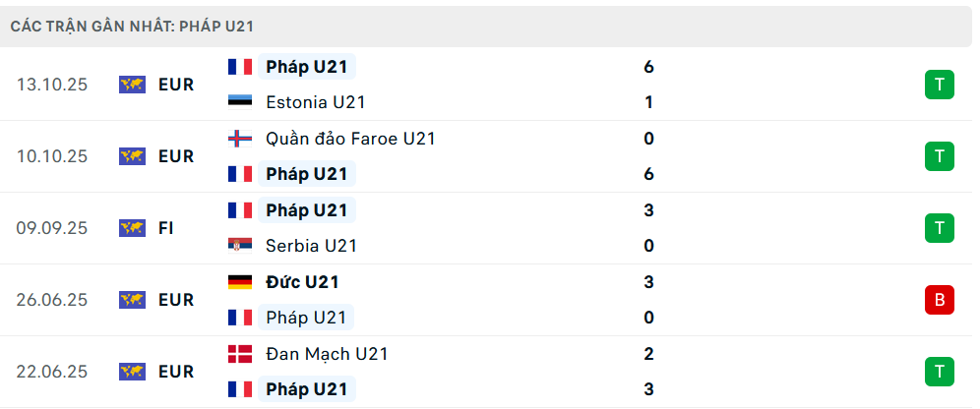This screenshot has height=409, width=980.
Task: Click the Denmark (Đan Mạch U21) flag icon
Action: coord(239,354)
